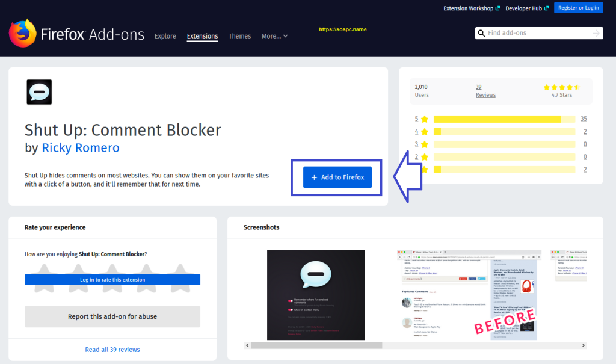The image size is (616, 364).
Task: Click the search submit arrow icon
Action: [596, 34]
